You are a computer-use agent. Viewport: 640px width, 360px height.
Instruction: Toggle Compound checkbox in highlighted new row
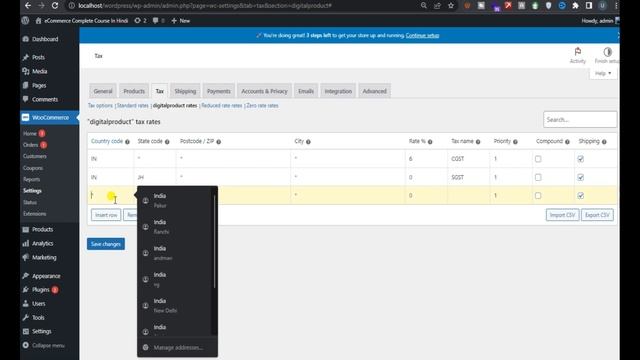[538, 196]
